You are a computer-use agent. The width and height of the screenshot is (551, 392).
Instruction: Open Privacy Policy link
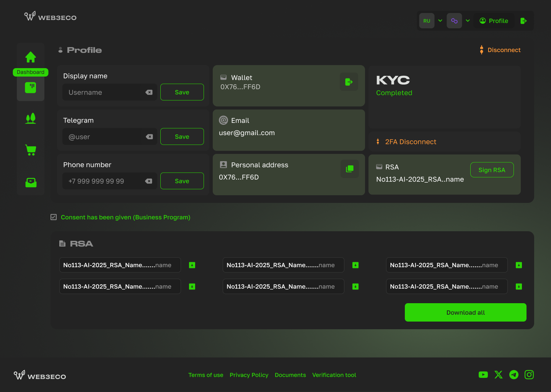249,375
